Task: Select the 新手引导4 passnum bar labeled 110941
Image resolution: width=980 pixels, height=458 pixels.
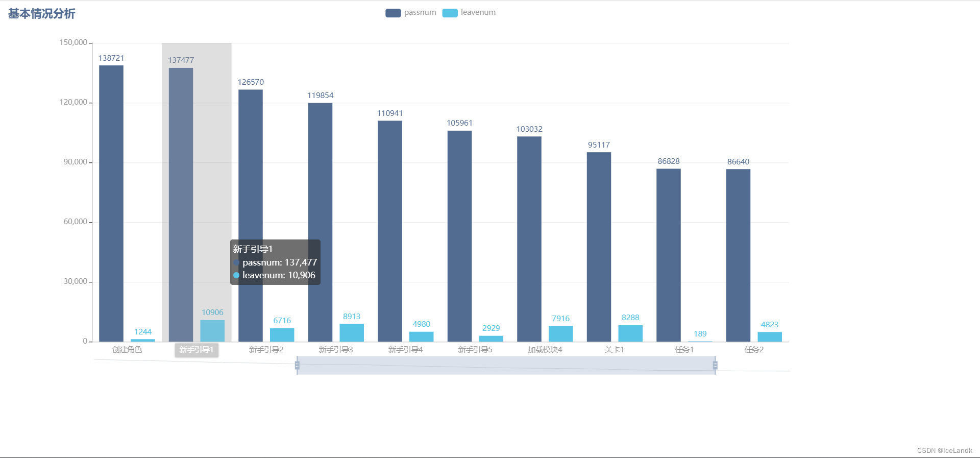Action: 390,231
